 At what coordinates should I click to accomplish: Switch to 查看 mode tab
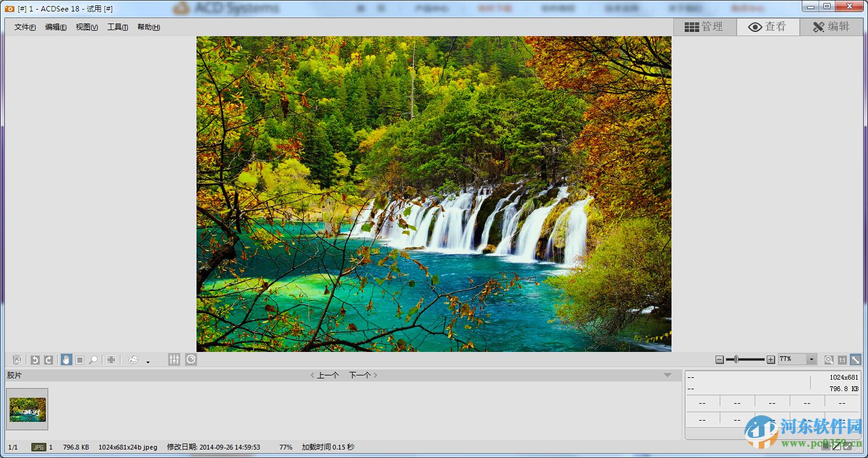768,27
